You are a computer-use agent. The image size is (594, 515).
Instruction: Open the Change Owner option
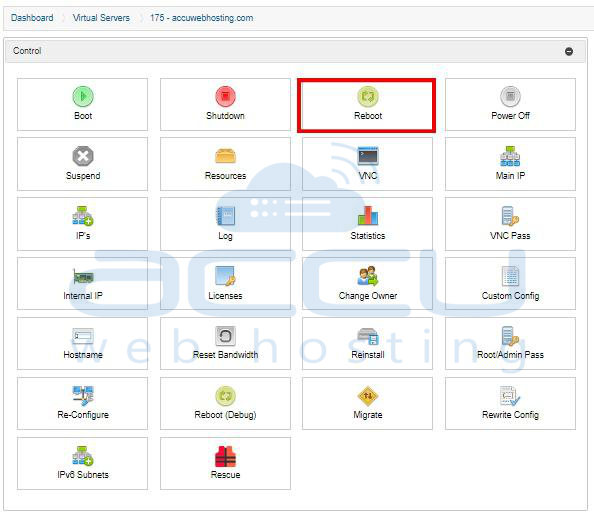tap(367, 283)
